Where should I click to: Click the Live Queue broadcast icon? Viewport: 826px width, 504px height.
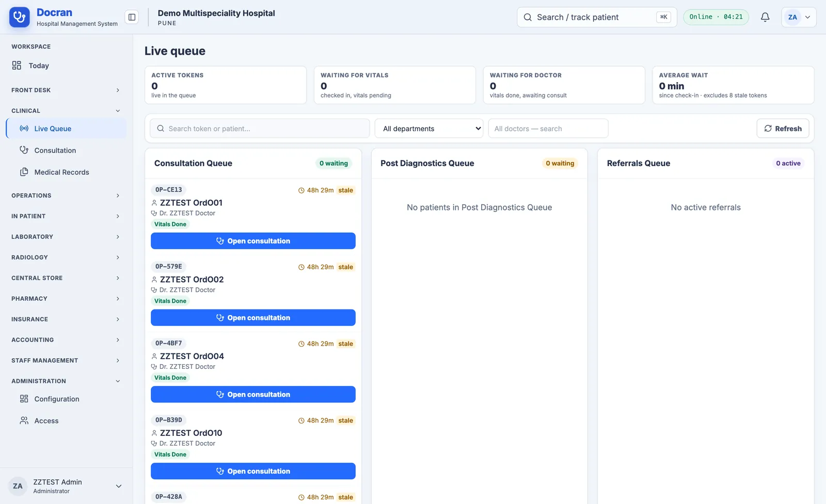[x=24, y=128]
